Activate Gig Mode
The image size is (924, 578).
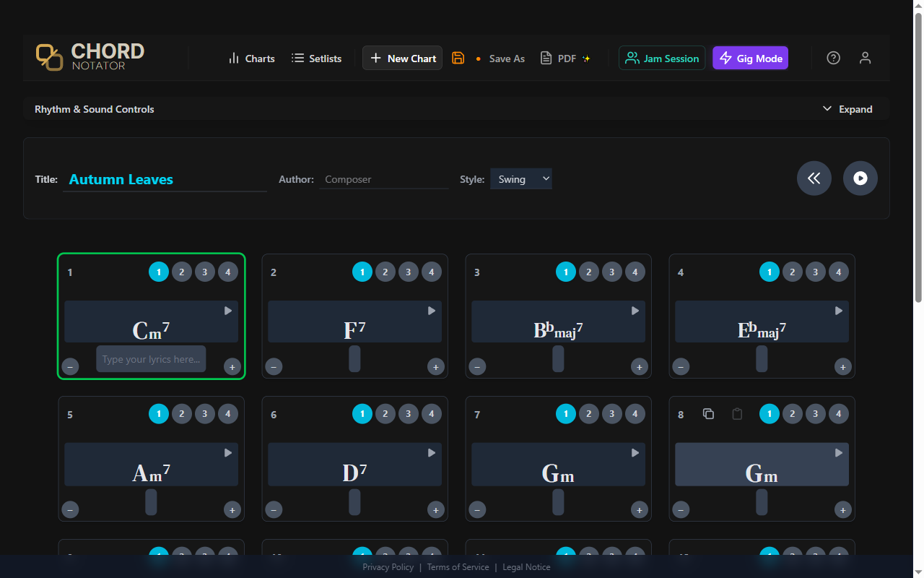[x=750, y=58]
